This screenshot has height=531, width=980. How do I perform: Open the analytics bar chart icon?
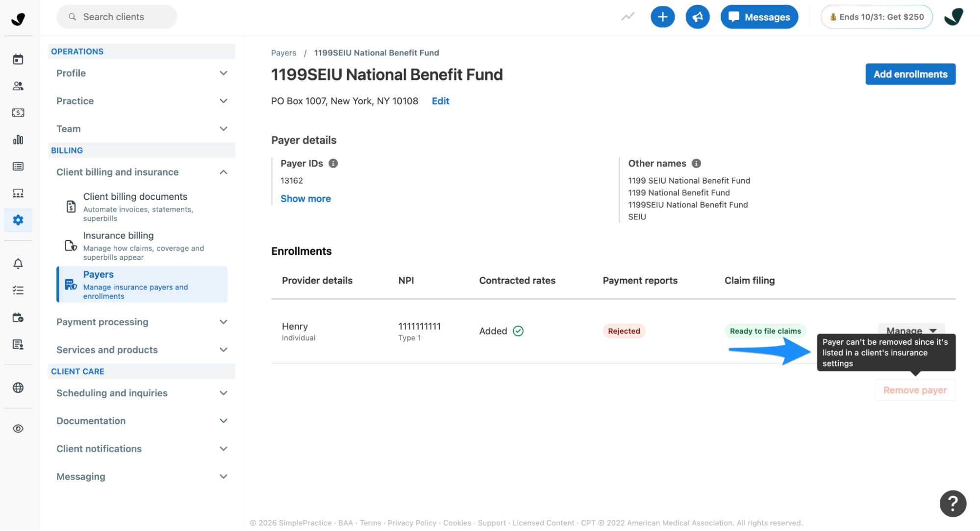[x=18, y=140]
